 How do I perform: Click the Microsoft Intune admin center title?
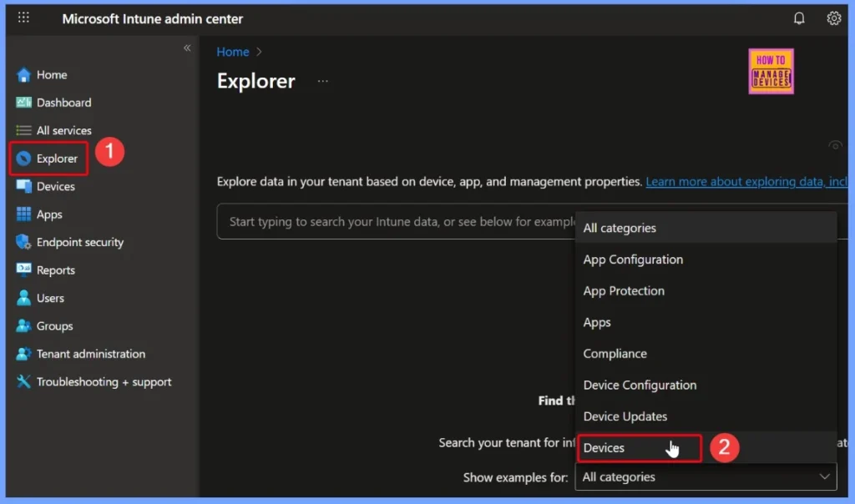(152, 19)
